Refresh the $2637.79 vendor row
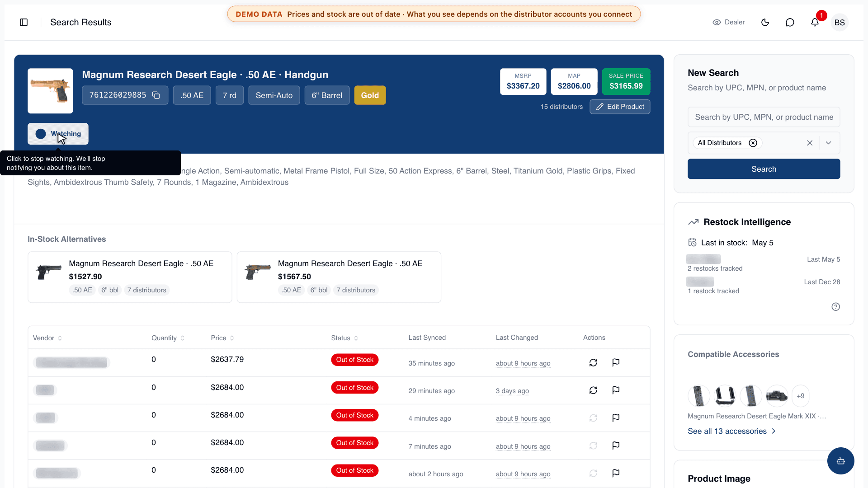This screenshot has height=488, width=868. pos(593,362)
